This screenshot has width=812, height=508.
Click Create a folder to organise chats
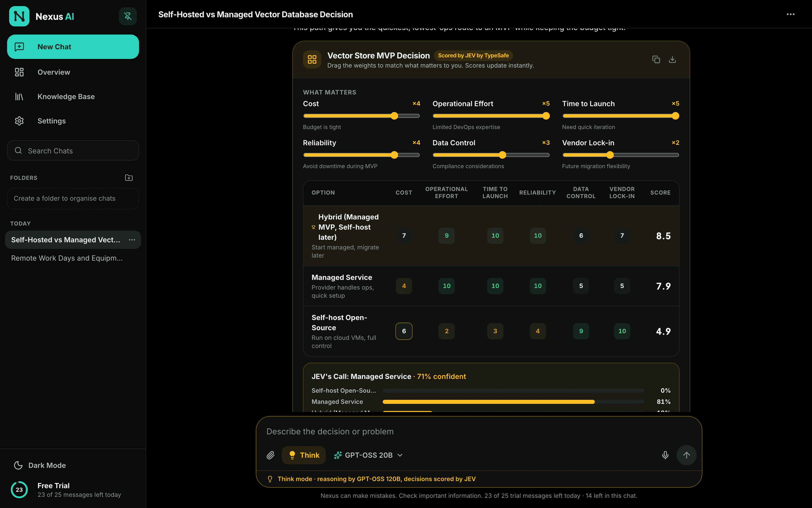(73, 199)
